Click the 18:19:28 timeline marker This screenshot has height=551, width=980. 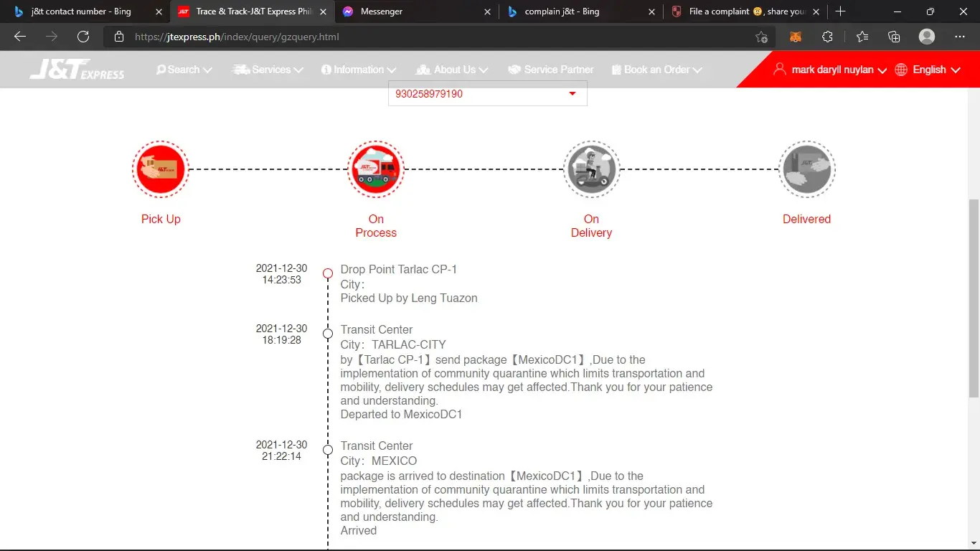tap(328, 334)
